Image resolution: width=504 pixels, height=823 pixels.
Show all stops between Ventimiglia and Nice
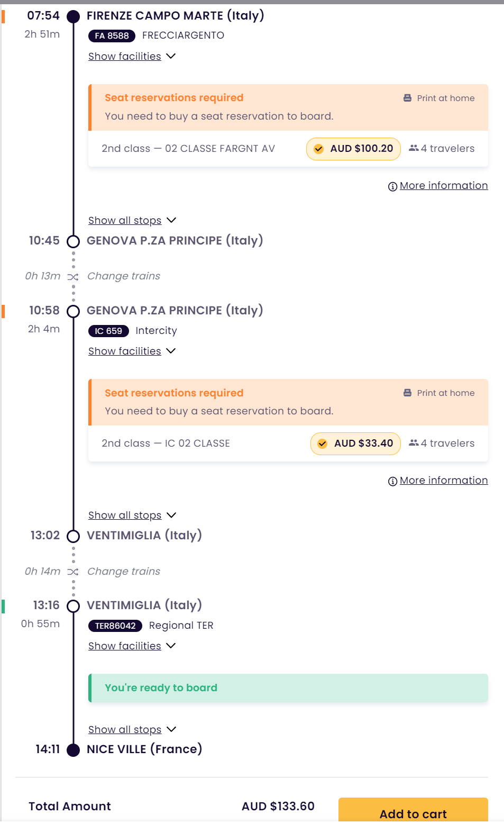132,729
